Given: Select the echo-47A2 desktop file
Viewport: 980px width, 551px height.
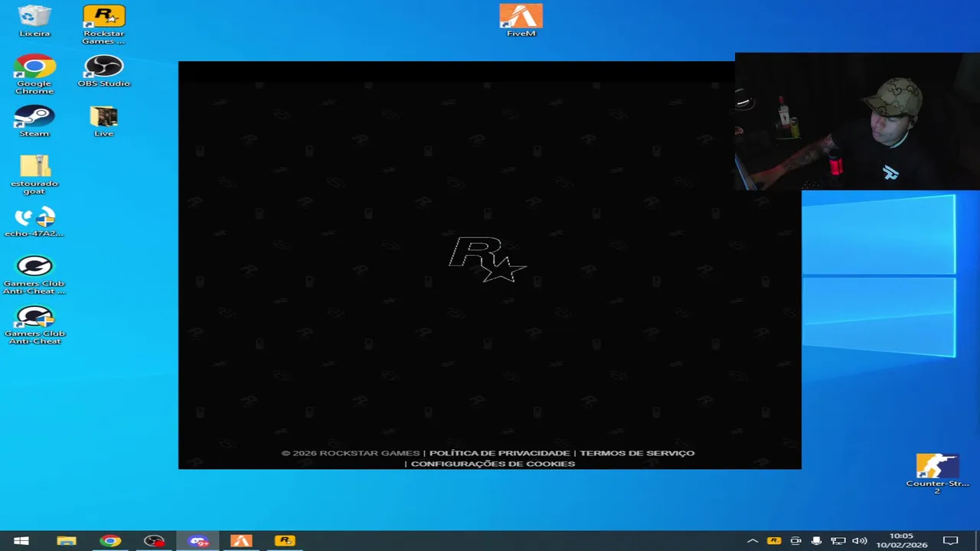Looking at the screenshot, I should tap(34, 222).
